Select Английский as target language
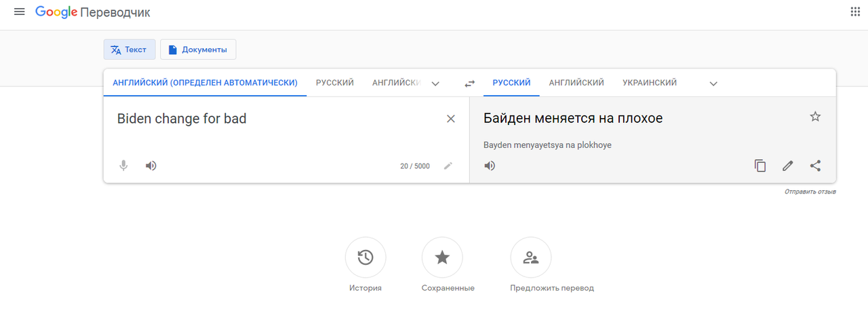Viewport: 868px width, 309px height. click(576, 83)
